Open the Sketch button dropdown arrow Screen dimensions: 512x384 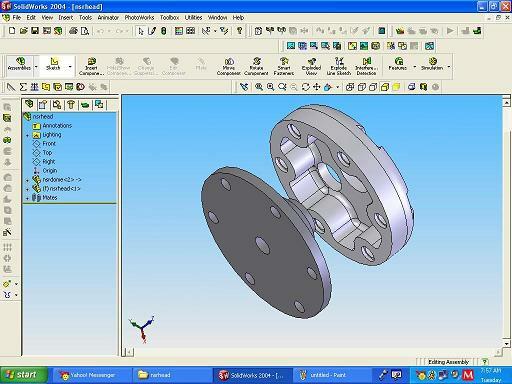point(70,67)
